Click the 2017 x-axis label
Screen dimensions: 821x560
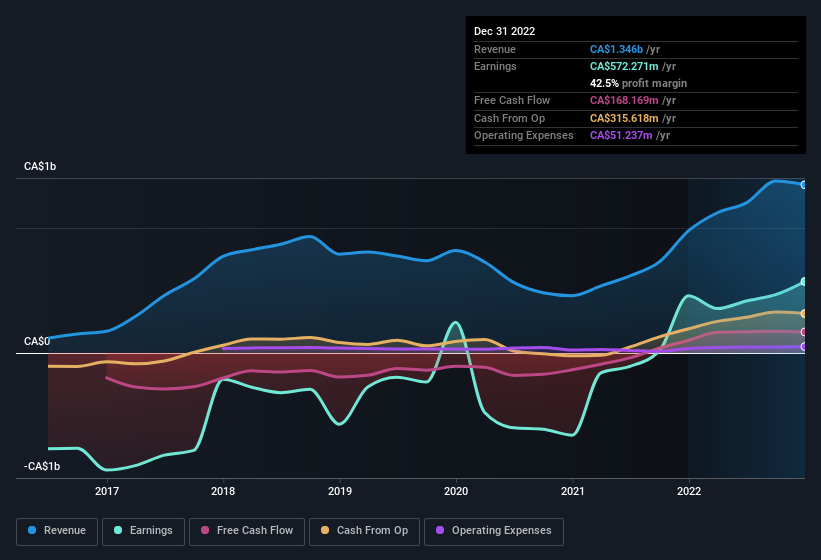pyautogui.click(x=107, y=491)
